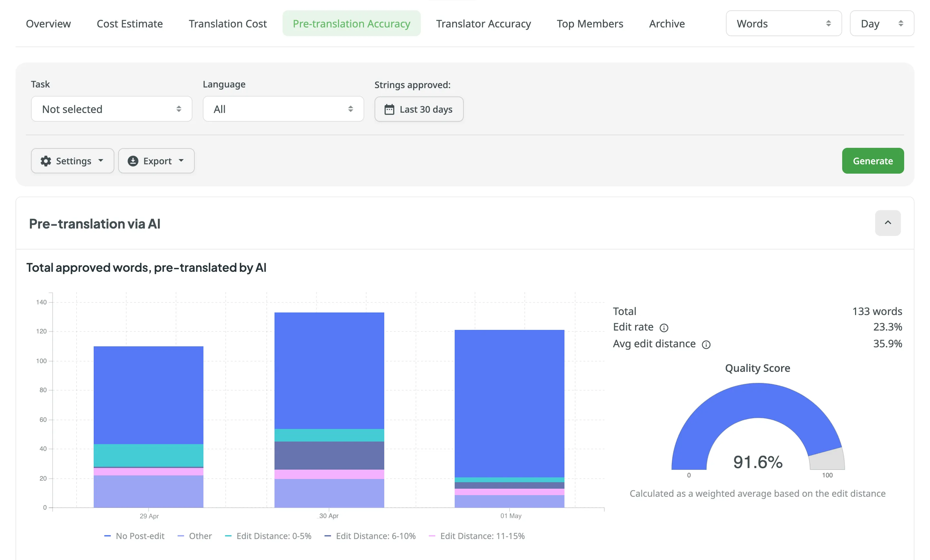Click the 30 Apr No Post-edit bar segment

(329, 370)
